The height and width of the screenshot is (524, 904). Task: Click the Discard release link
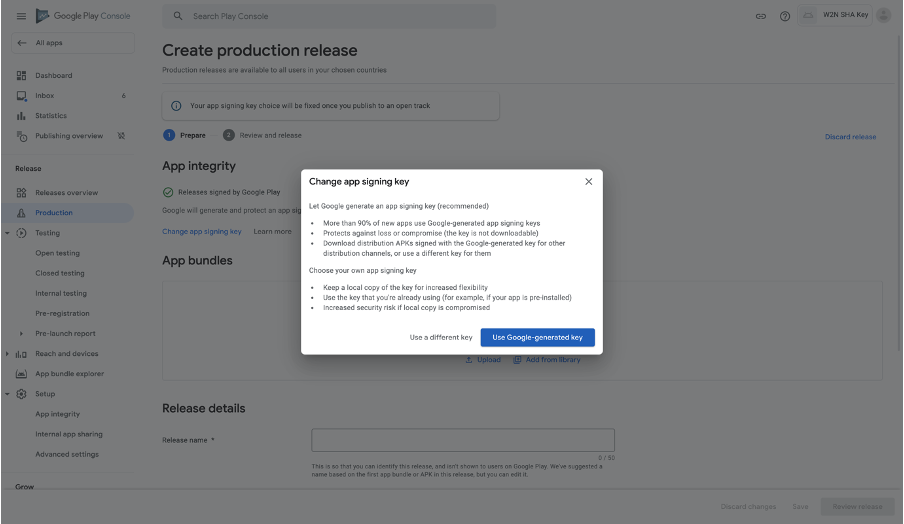(850, 137)
